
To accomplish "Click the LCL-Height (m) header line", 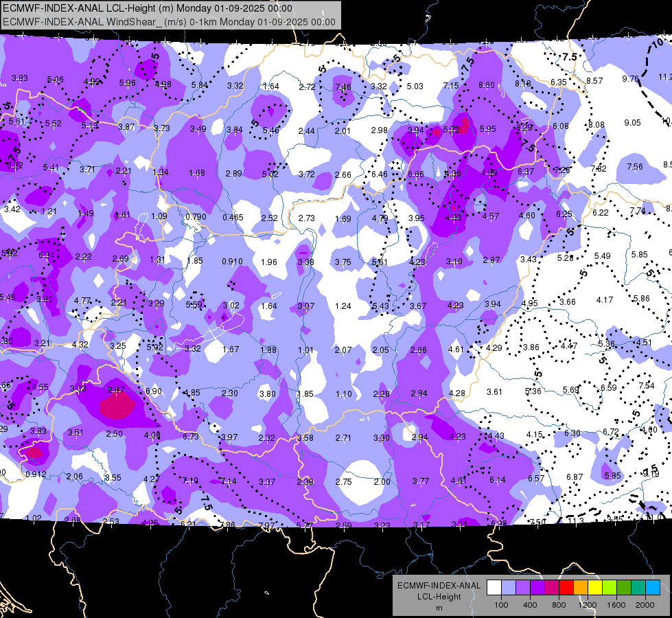I will coord(148,8).
